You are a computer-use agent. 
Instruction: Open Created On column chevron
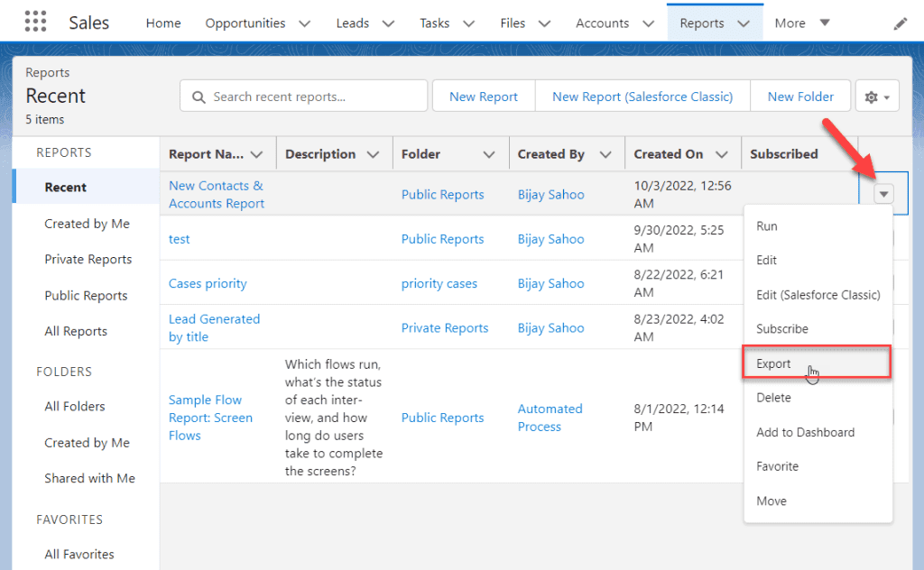[721, 154]
